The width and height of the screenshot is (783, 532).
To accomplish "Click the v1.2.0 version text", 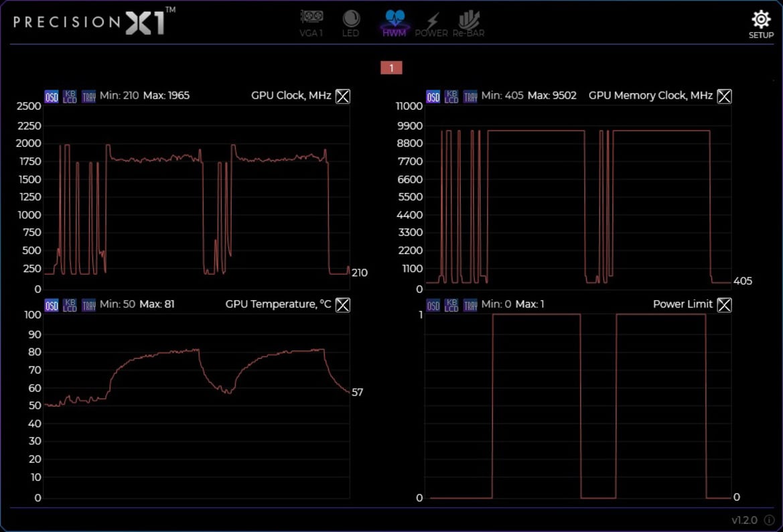I will pyautogui.click(x=745, y=521).
